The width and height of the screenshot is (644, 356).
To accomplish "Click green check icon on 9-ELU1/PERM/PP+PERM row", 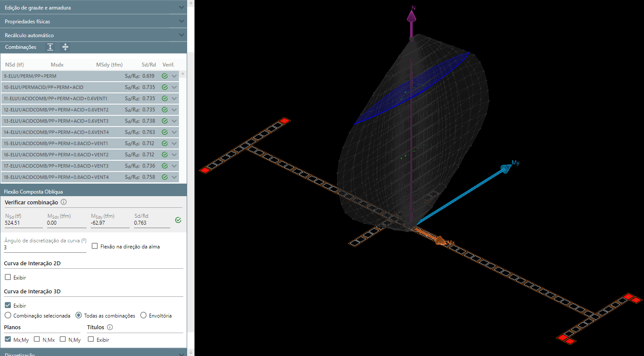I will [x=165, y=76].
